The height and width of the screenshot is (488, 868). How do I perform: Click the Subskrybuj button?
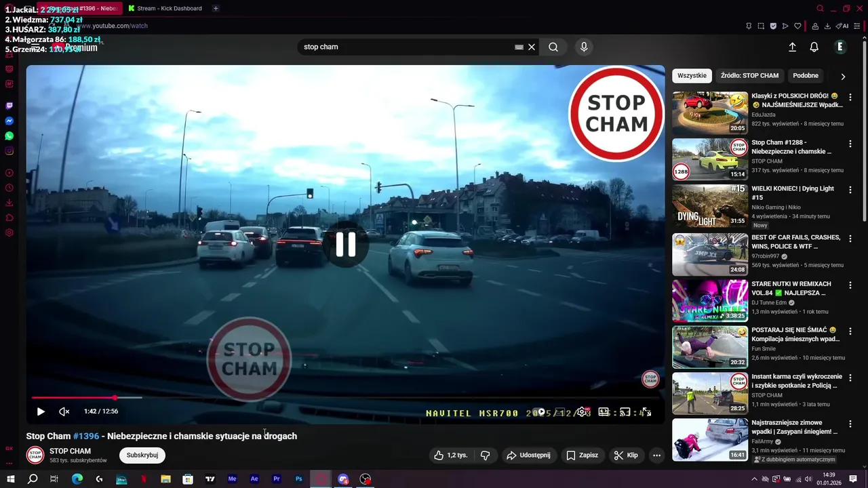click(x=142, y=455)
